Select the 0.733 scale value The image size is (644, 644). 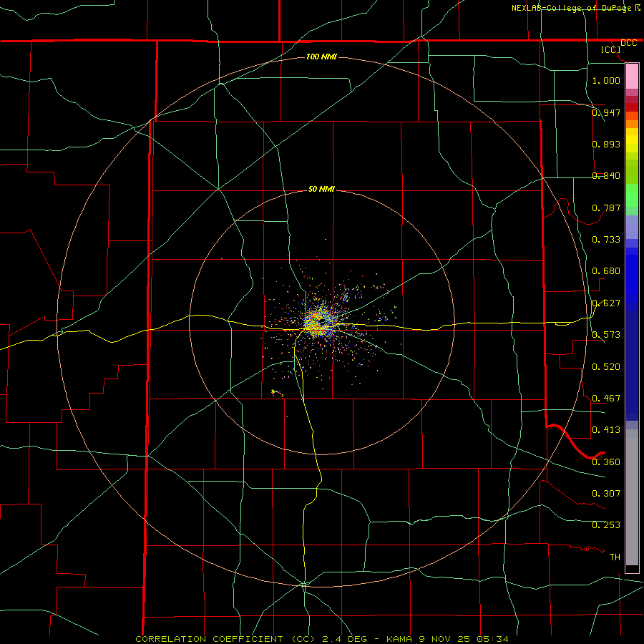(x=606, y=239)
